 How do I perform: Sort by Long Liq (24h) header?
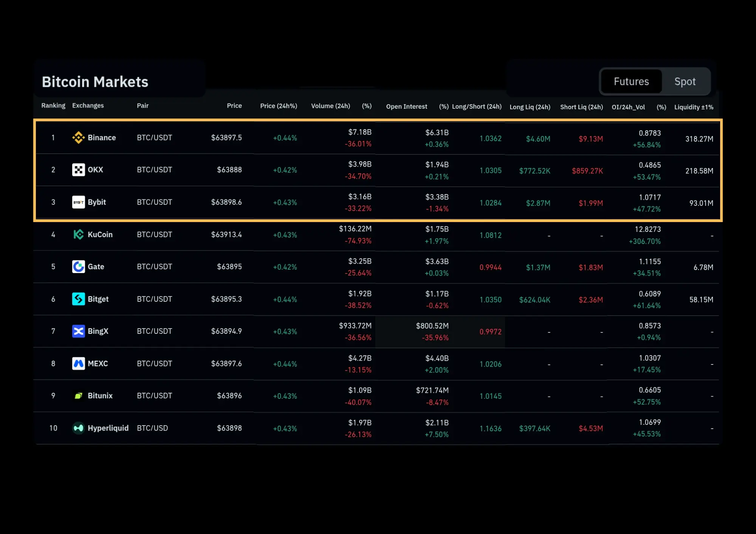point(530,107)
